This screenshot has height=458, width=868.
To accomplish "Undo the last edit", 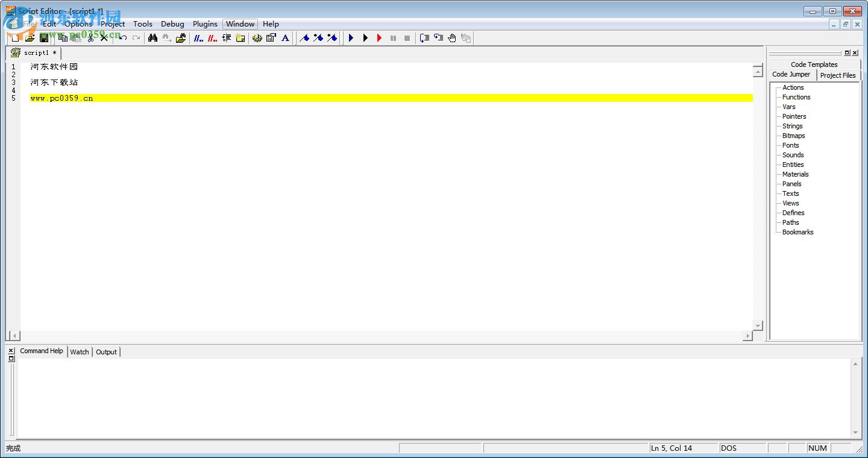I will 122,38.
